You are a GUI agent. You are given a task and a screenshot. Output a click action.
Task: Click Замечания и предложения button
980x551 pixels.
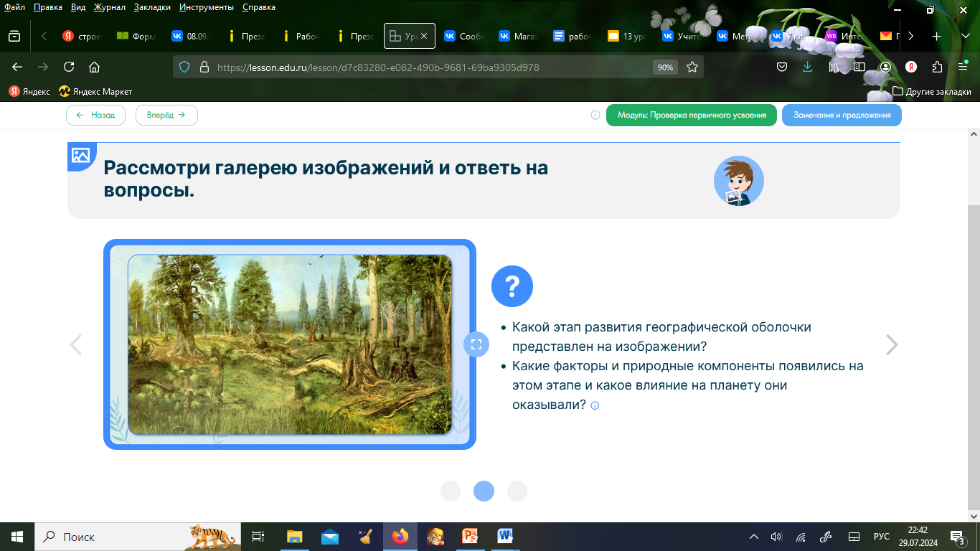(842, 115)
